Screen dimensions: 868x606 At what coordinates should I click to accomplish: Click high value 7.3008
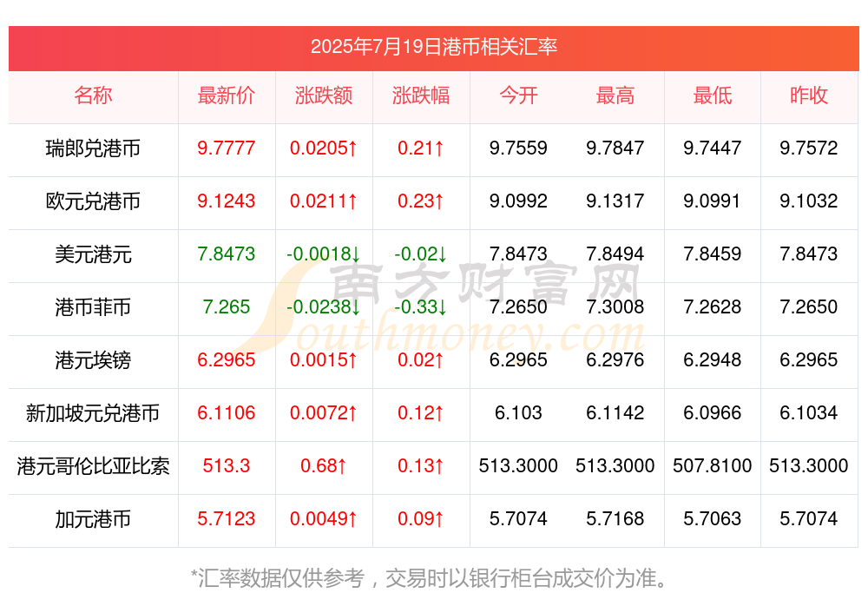click(615, 306)
